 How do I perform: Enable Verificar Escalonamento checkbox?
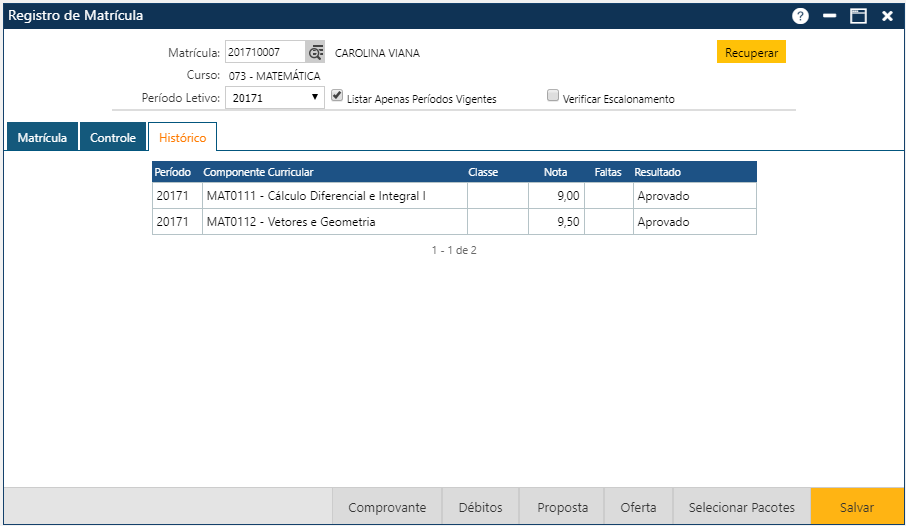click(552, 97)
